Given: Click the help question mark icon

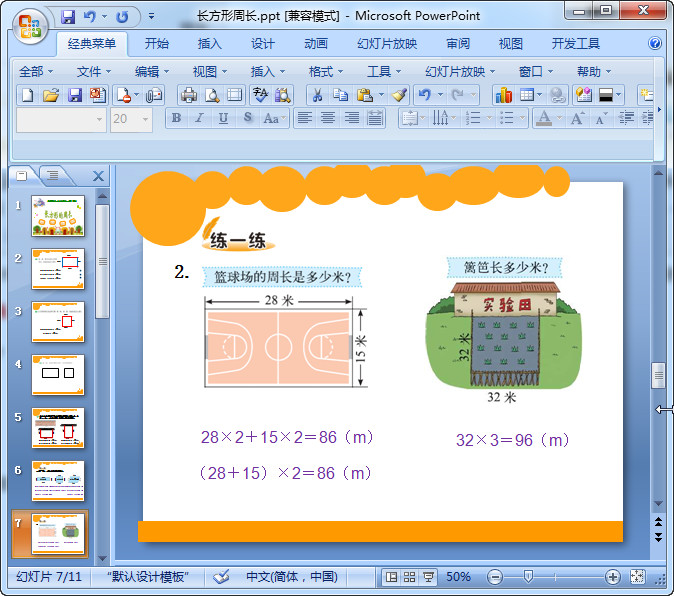Looking at the screenshot, I should click(655, 43).
